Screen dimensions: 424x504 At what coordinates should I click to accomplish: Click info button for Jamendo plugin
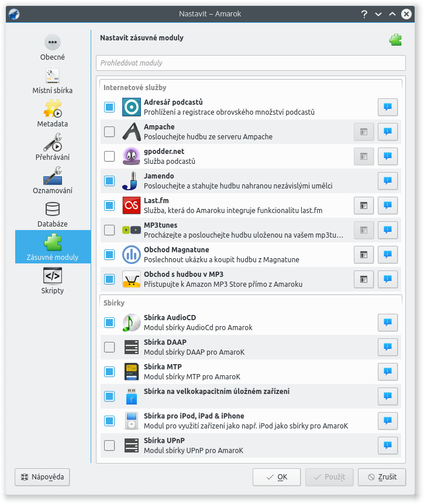coord(387,181)
